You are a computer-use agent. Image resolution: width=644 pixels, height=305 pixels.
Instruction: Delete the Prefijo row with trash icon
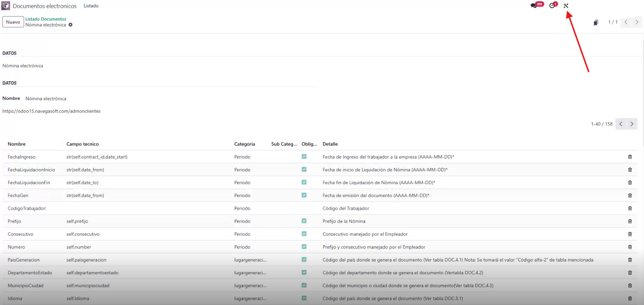[x=630, y=221]
